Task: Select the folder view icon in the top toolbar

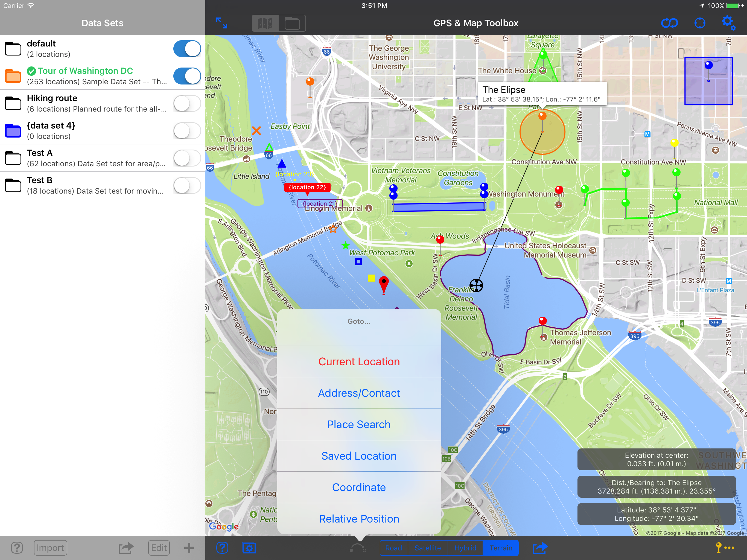Action: pyautogui.click(x=292, y=23)
